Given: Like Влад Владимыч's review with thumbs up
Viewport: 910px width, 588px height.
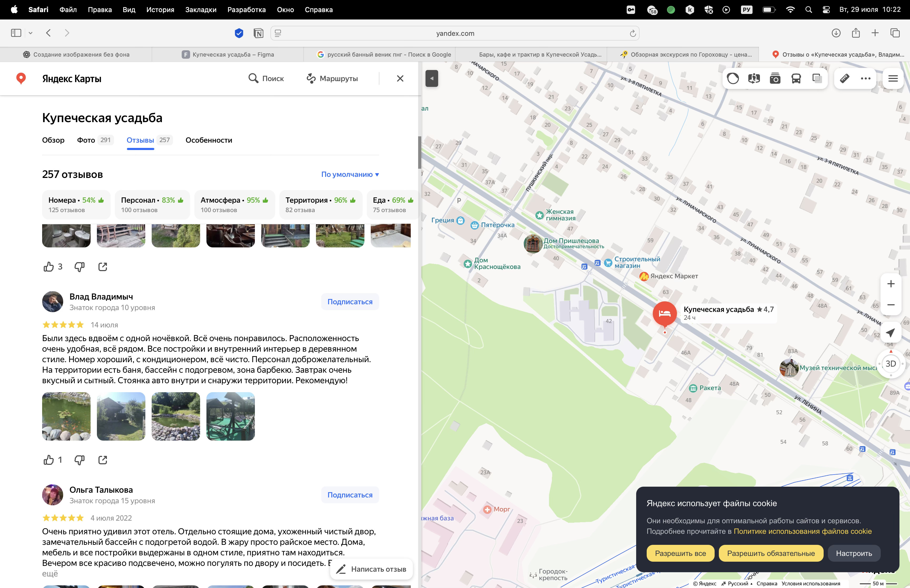Looking at the screenshot, I should 48,460.
